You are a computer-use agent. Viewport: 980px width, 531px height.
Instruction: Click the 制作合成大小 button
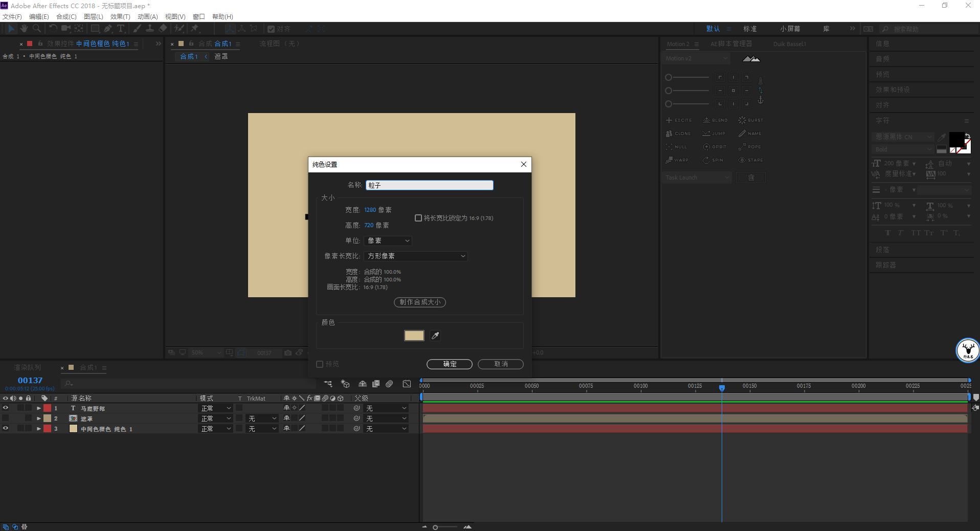pos(420,302)
